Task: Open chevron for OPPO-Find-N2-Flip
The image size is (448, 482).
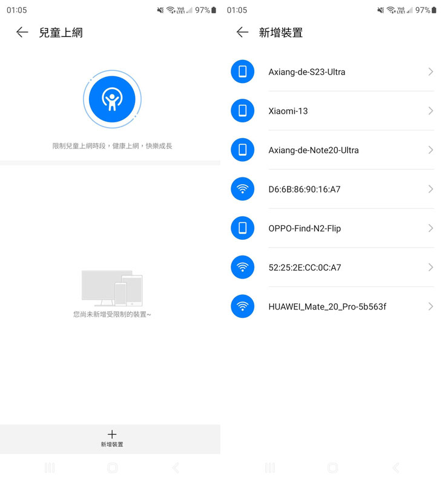Action: coord(431,228)
